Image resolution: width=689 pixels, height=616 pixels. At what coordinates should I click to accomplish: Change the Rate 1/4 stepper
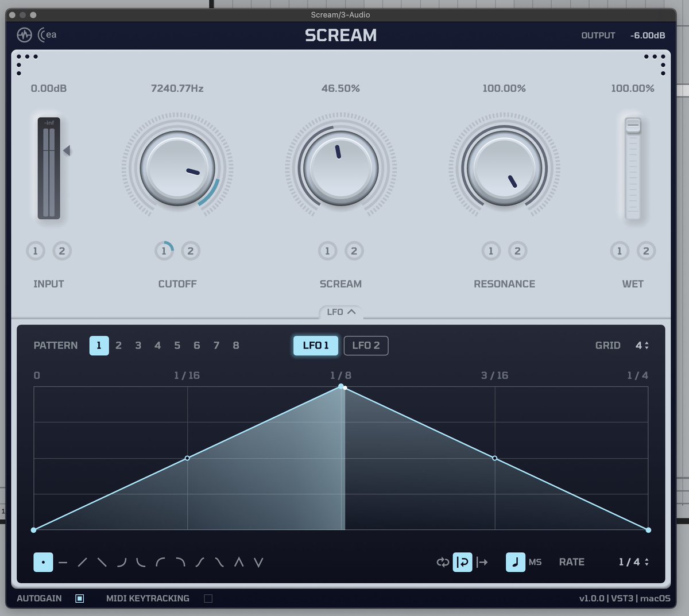pos(633,562)
